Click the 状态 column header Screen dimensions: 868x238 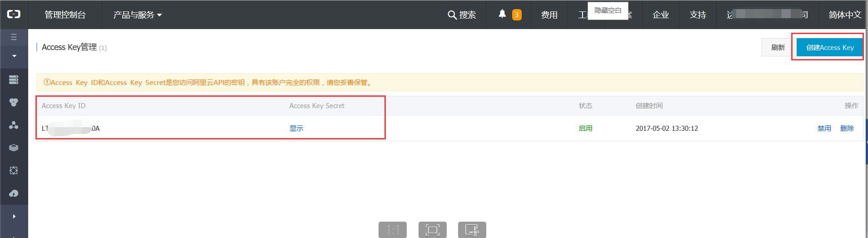click(x=585, y=106)
